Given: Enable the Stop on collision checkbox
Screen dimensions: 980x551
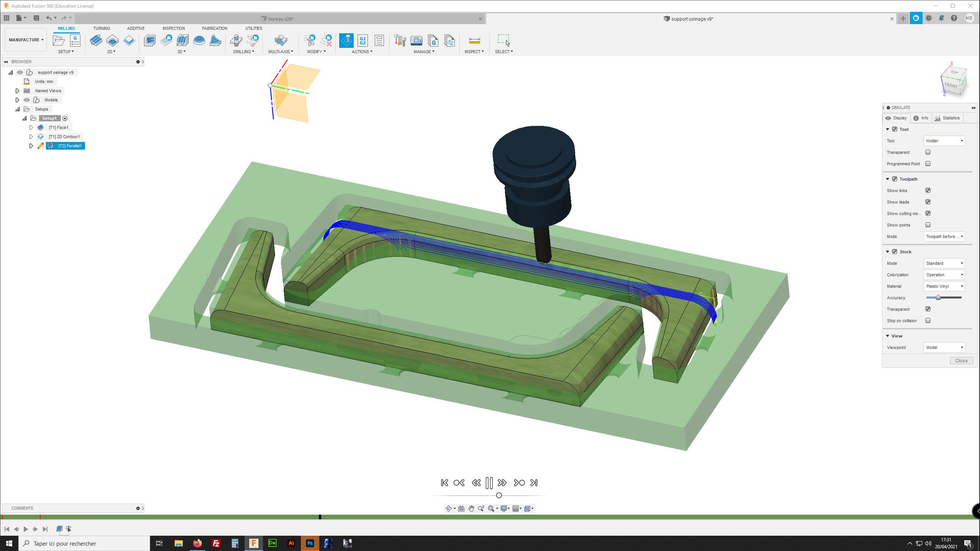Looking at the screenshot, I should 928,321.
